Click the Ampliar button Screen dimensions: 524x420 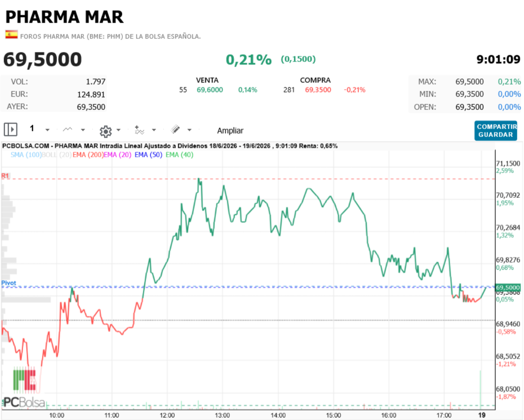(230, 130)
